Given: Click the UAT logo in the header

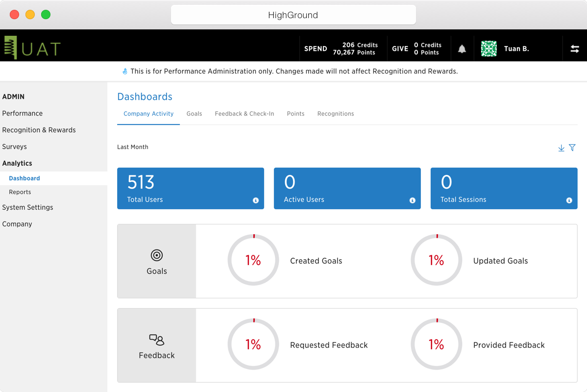Looking at the screenshot, I should [32, 48].
